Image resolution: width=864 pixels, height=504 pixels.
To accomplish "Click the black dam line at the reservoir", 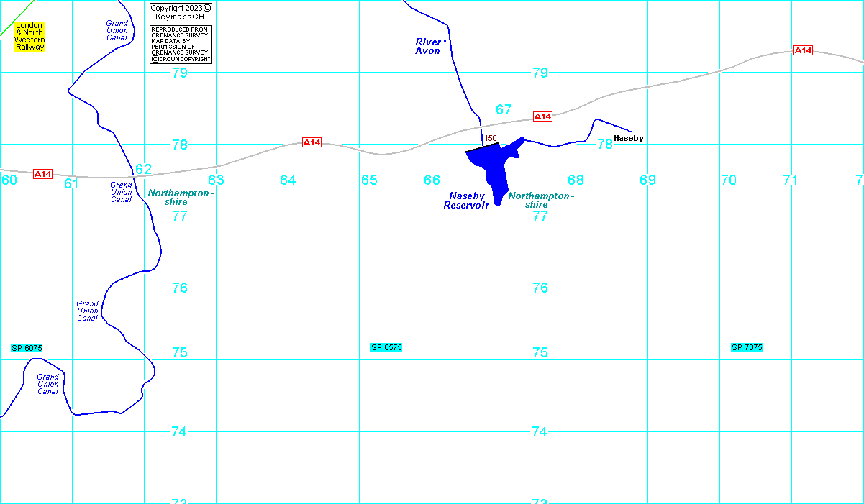I will [x=481, y=147].
